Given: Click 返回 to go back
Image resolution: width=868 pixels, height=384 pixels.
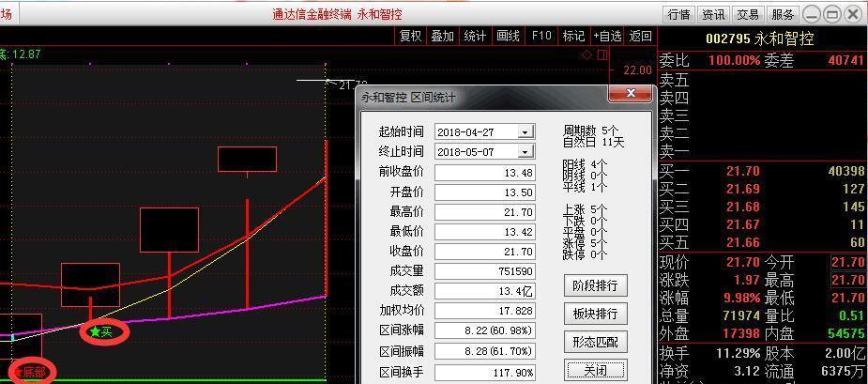Looking at the screenshot, I should tap(641, 36).
